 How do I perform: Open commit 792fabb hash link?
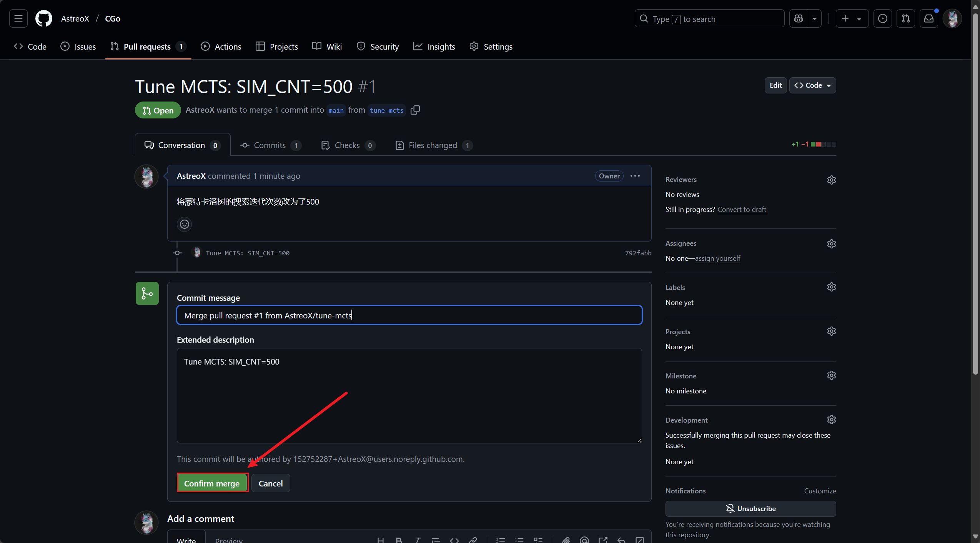pos(638,253)
